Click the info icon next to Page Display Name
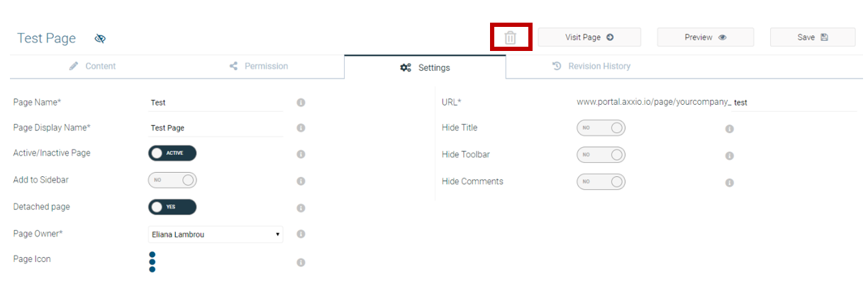 301,128
